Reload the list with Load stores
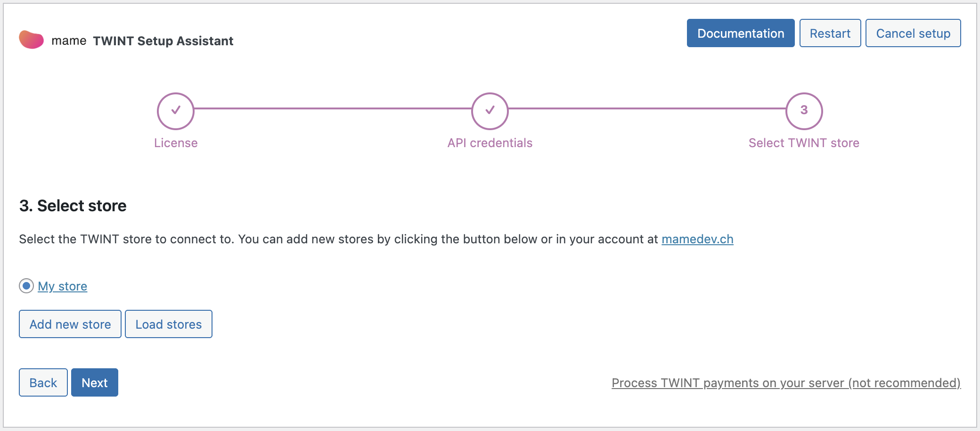980x431 pixels. (169, 324)
